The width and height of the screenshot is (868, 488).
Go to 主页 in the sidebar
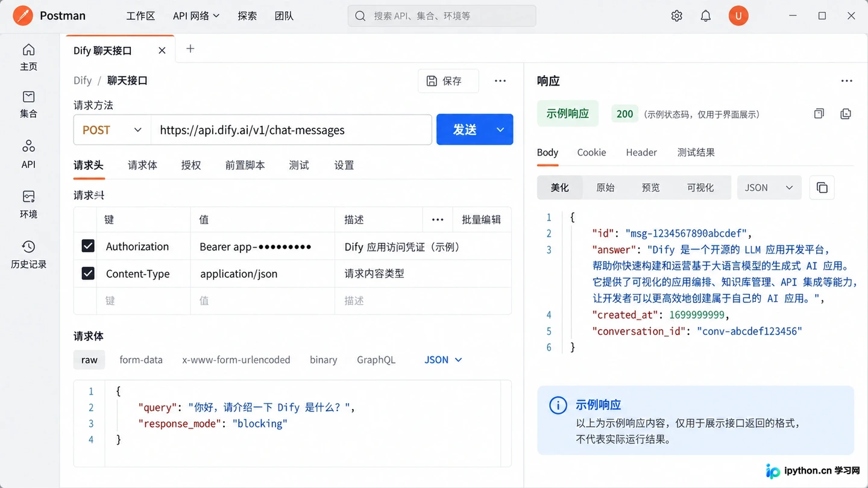point(28,57)
